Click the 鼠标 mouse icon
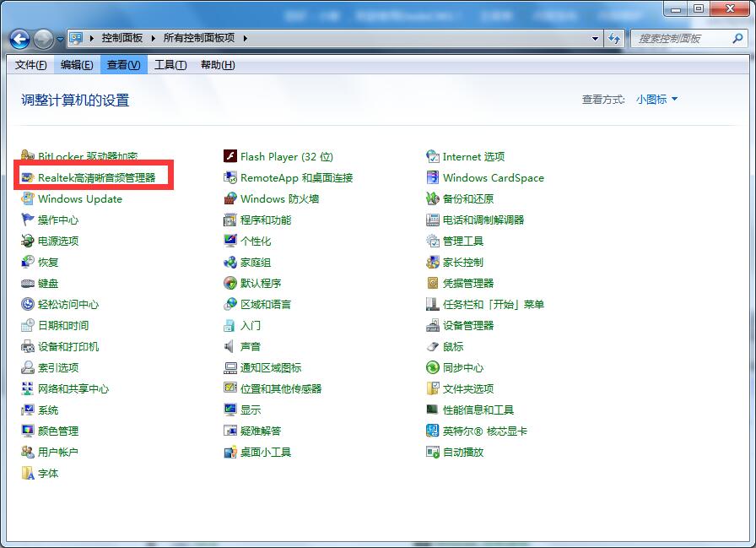The width and height of the screenshot is (756, 548). pyautogui.click(x=433, y=346)
